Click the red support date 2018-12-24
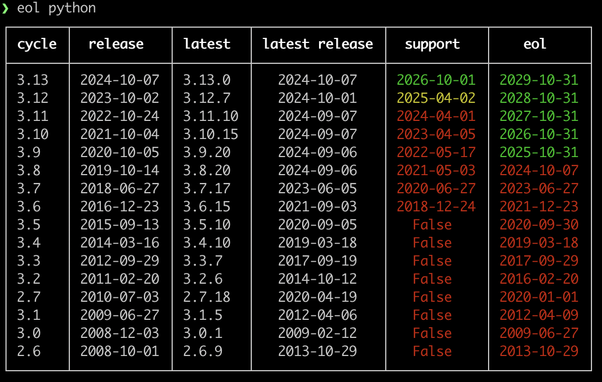 tap(436, 207)
